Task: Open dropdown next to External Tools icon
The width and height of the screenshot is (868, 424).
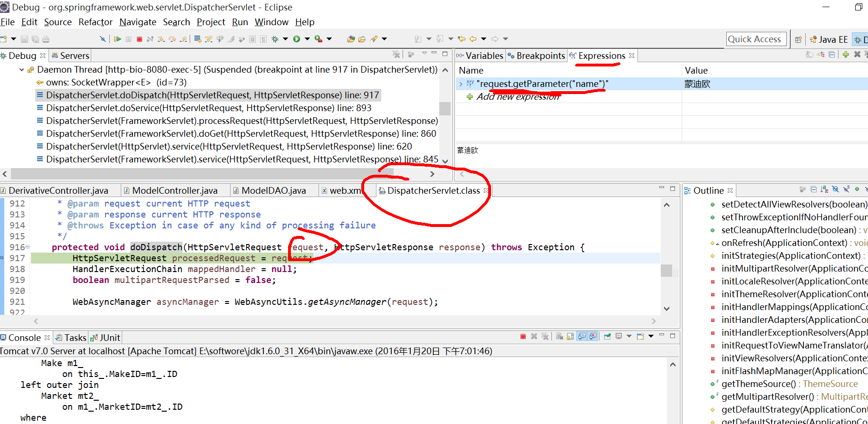Action: (x=329, y=39)
